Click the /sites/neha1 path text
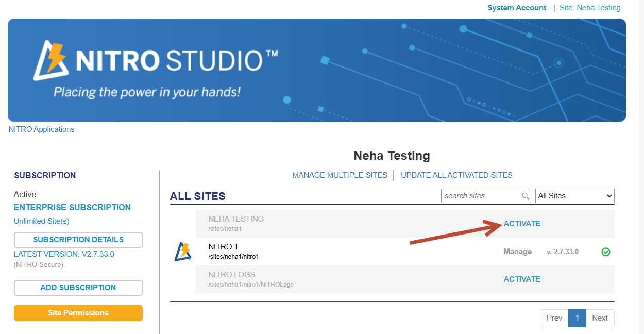 pyautogui.click(x=225, y=229)
